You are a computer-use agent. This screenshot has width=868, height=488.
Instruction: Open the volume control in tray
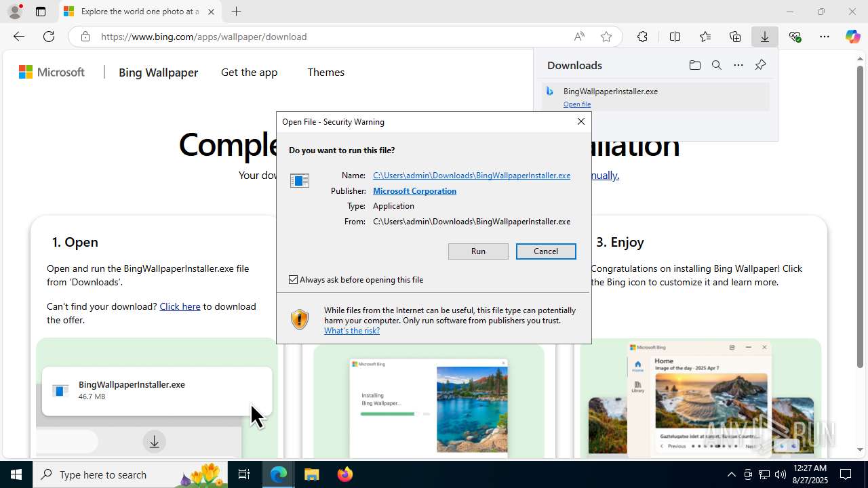click(x=781, y=474)
